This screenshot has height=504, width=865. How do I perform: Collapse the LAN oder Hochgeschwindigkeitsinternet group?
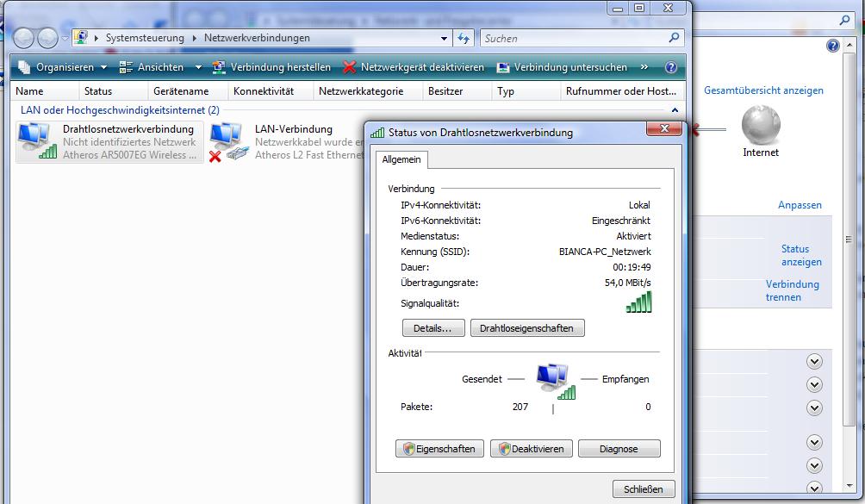(x=675, y=110)
